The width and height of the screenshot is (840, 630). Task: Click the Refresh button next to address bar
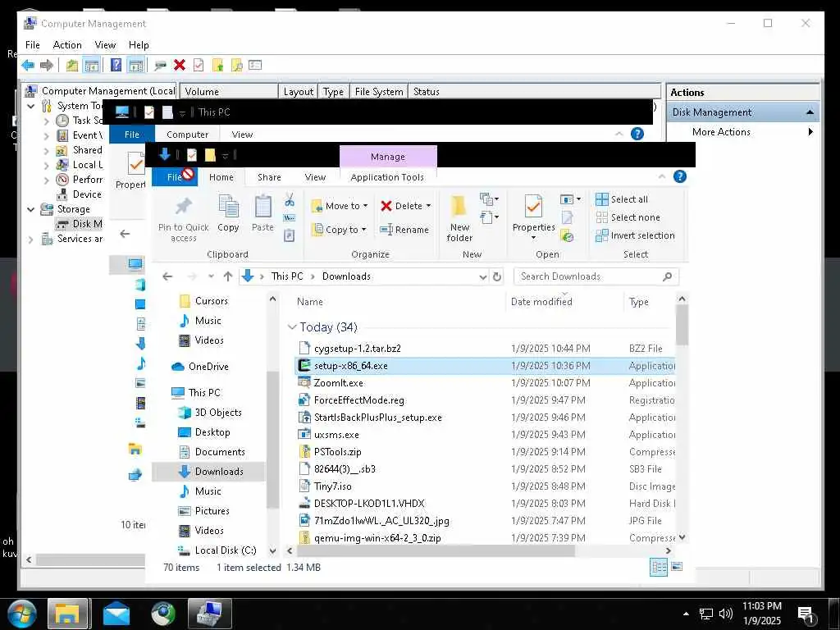click(x=497, y=276)
